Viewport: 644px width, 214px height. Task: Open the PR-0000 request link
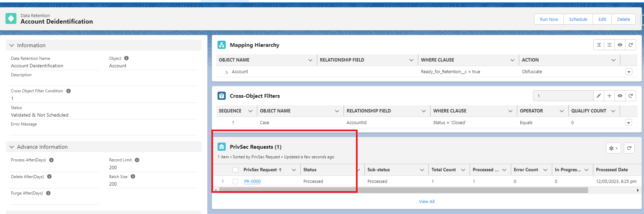tap(252, 182)
